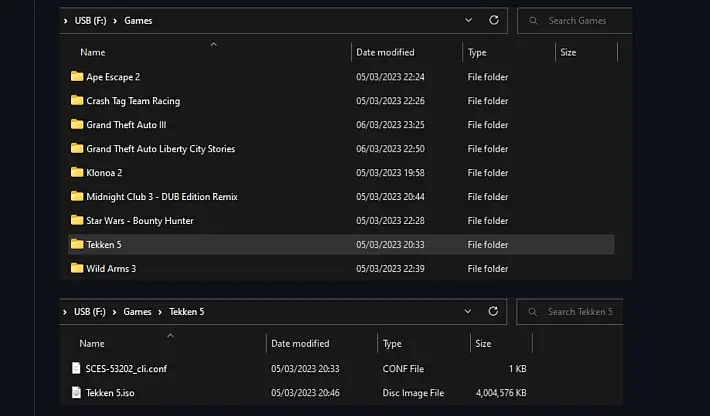Select 'Star Wars - Bounty Hunter' name text

pos(139,220)
